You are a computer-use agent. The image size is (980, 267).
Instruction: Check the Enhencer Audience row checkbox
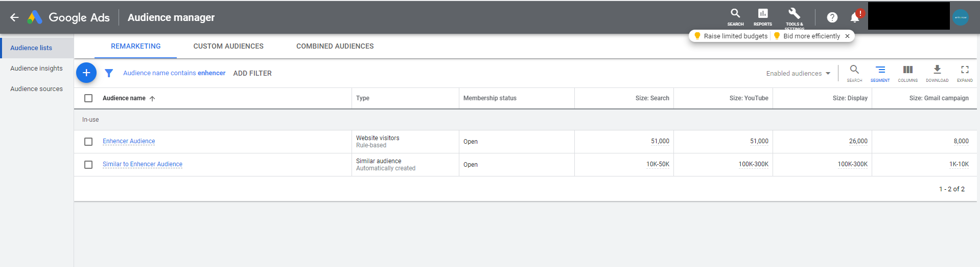tap(88, 142)
